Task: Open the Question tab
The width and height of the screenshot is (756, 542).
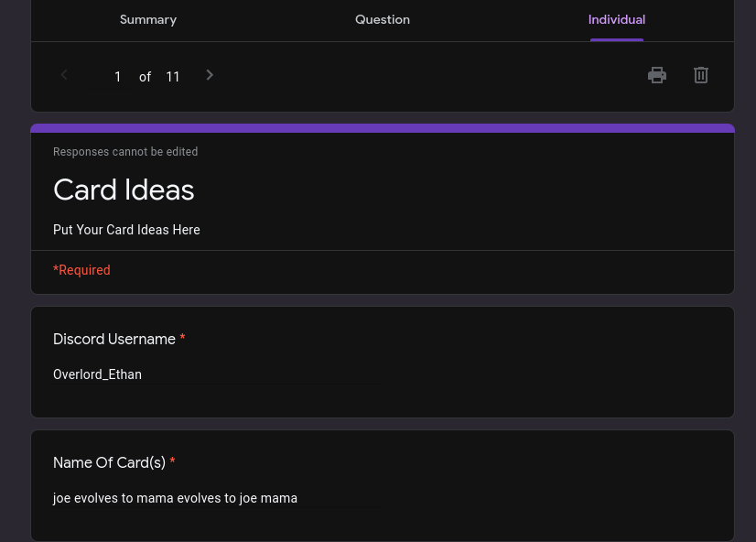Action: coord(383,19)
